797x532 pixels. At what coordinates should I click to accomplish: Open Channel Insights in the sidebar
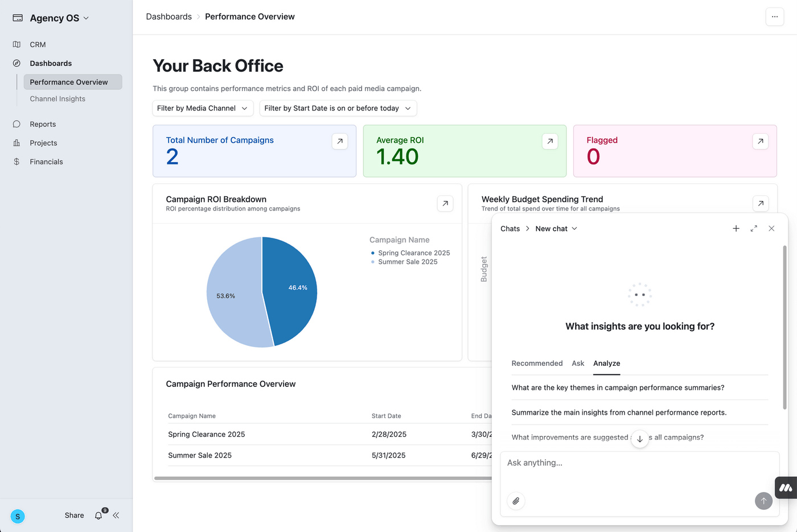[57, 99]
